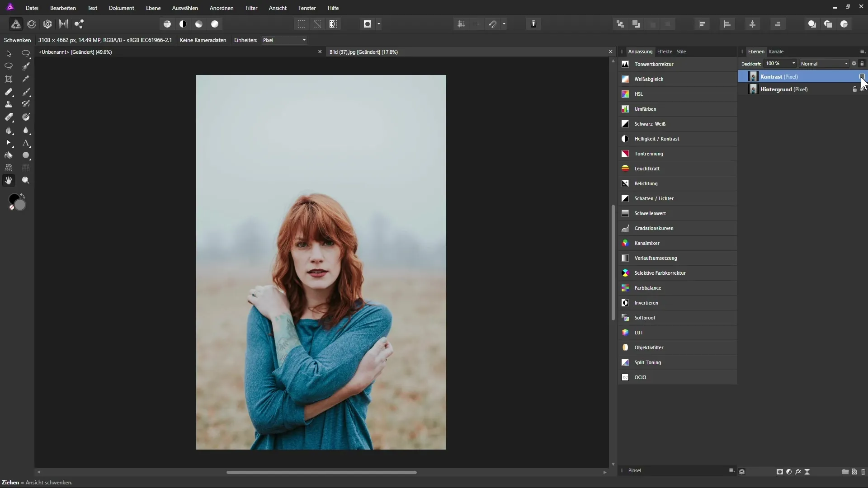
Task: Select the Zoom magnifier tool
Action: click(x=26, y=180)
